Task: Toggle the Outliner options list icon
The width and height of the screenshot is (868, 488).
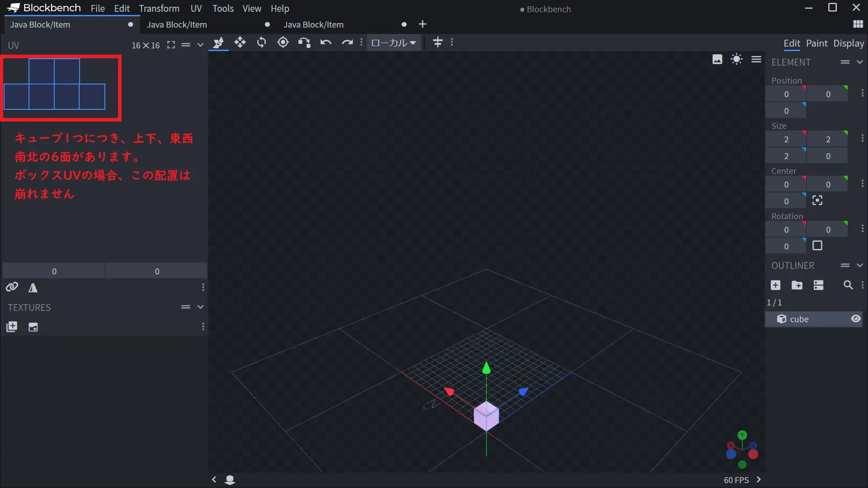Action: click(819, 285)
